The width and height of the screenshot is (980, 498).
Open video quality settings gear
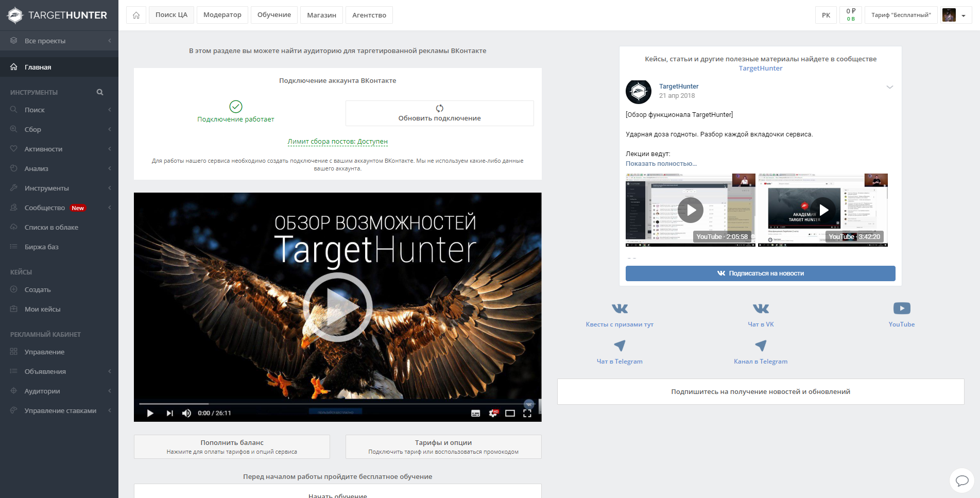pos(493,413)
